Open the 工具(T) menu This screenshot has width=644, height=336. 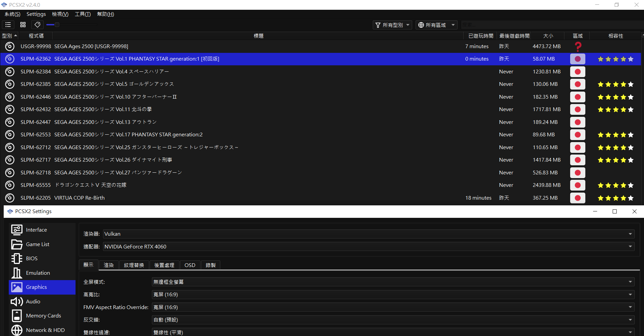click(x=83, y=14)
